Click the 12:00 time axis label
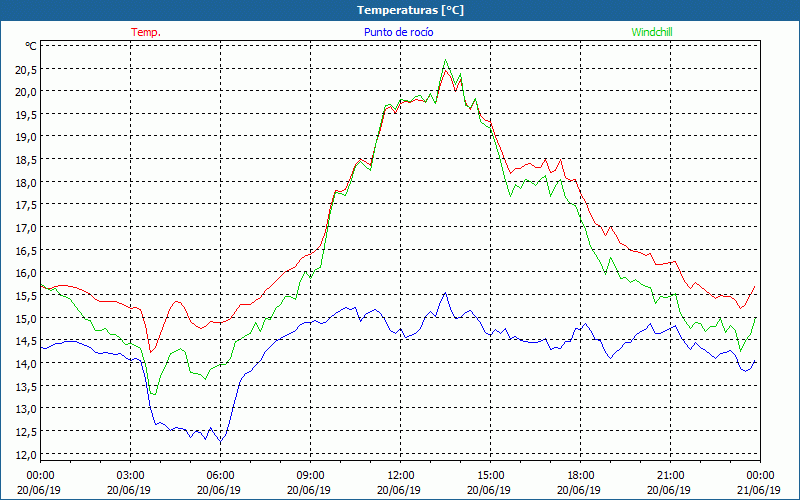Screen dimensions: 800x500 click(x=400, y=475)
